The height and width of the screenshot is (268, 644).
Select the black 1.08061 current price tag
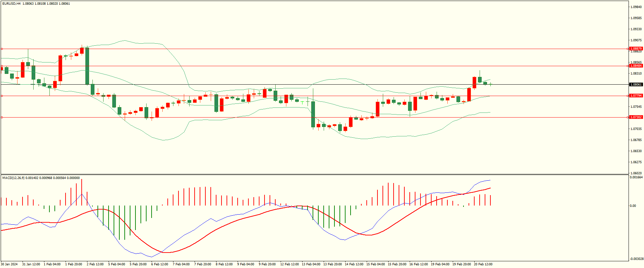pos(636,85)
